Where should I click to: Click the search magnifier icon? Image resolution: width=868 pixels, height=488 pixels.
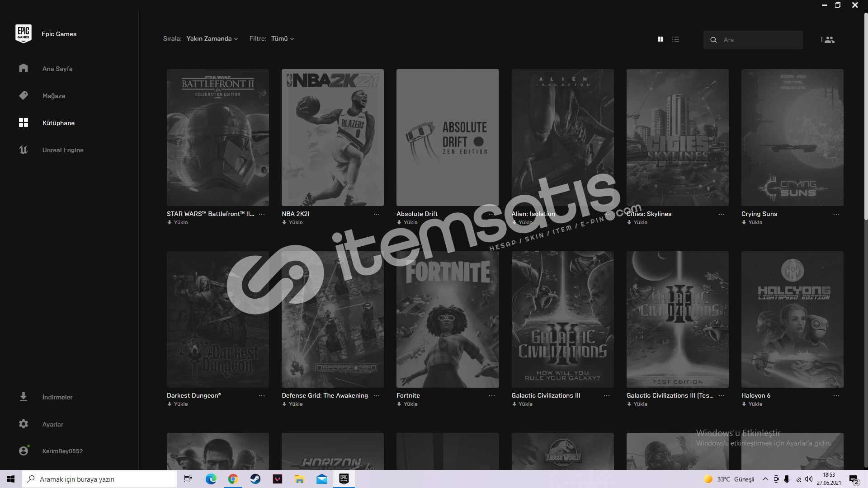713,40
